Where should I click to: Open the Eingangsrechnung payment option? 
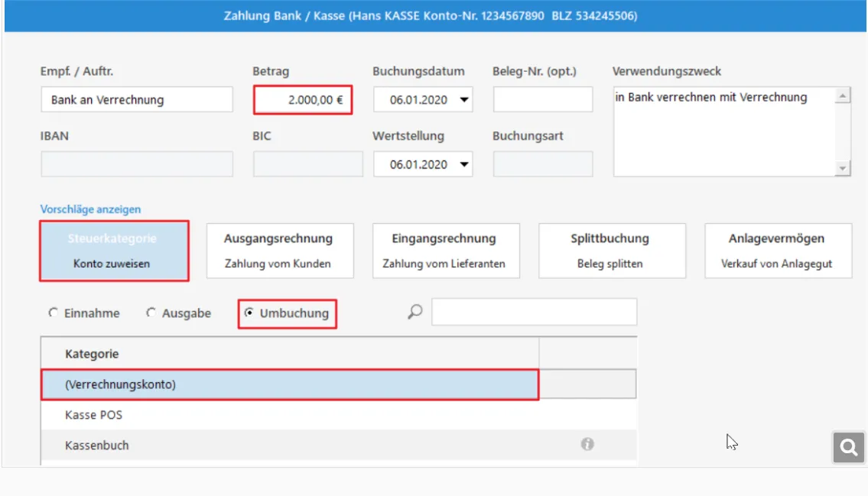[445, 251]
